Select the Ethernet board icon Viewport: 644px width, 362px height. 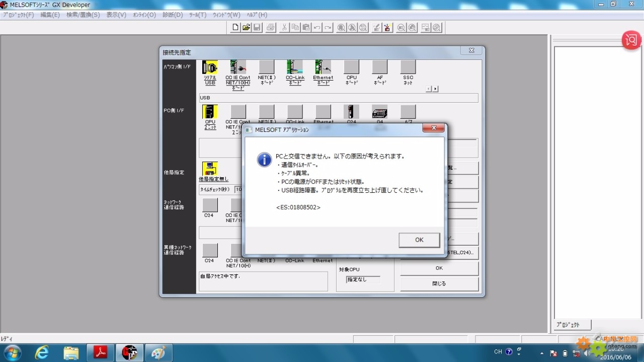click(x=323, y=67)
